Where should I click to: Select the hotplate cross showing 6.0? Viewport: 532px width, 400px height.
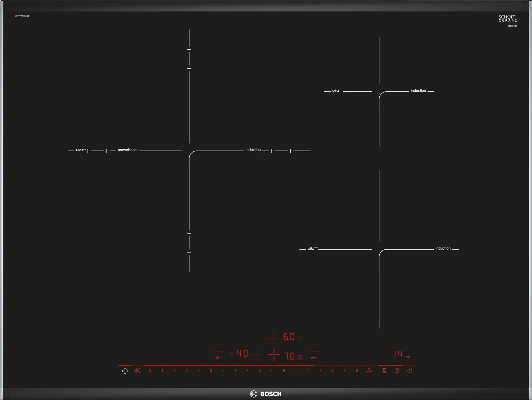click(274, 338)
